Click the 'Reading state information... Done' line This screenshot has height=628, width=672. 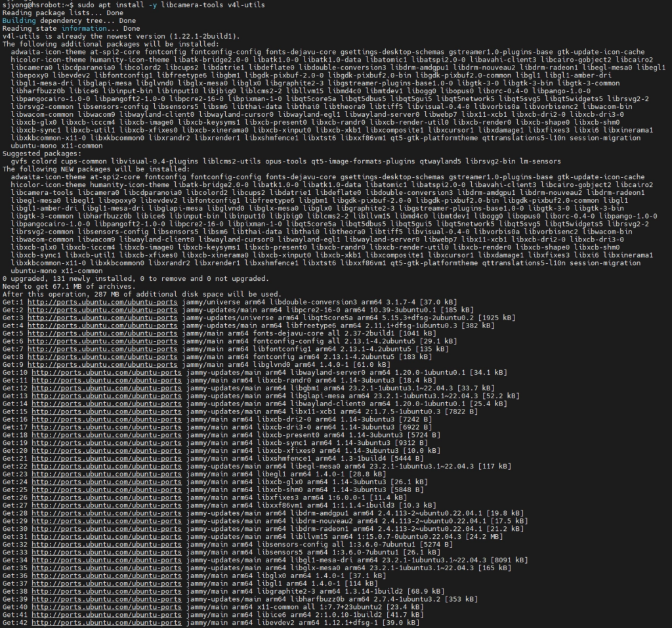click(x=71, y=29)
